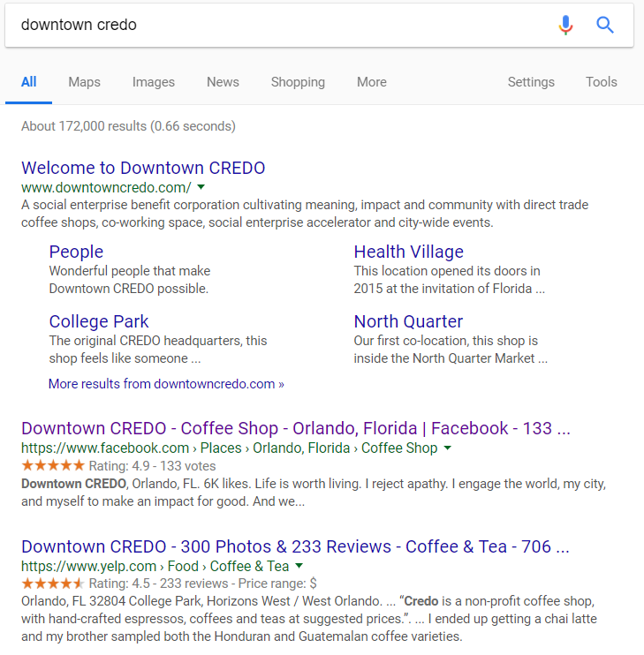Image resolution: width=644 pixels, height=655 pixels.
Task: Expand the More search menu
Action: coord(372,82)
